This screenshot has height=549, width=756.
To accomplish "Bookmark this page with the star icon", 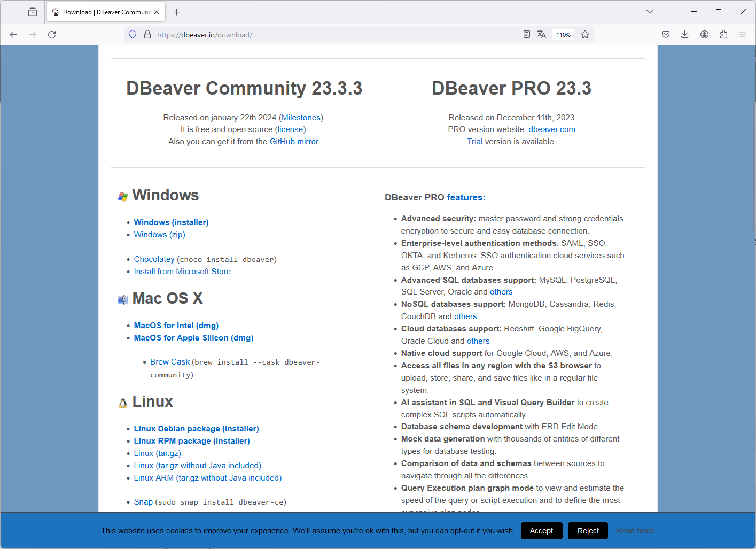I will click(x=585, y=35).
